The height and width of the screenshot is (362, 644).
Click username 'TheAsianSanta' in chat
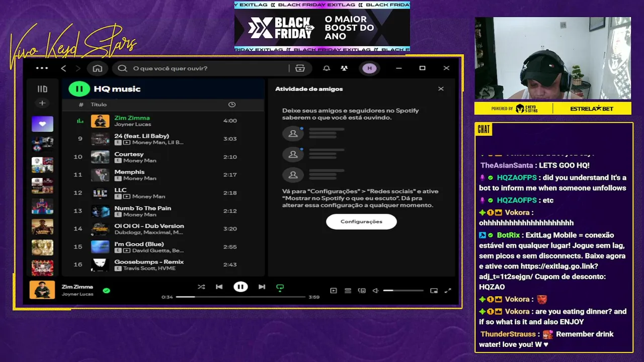pos(506,165)
